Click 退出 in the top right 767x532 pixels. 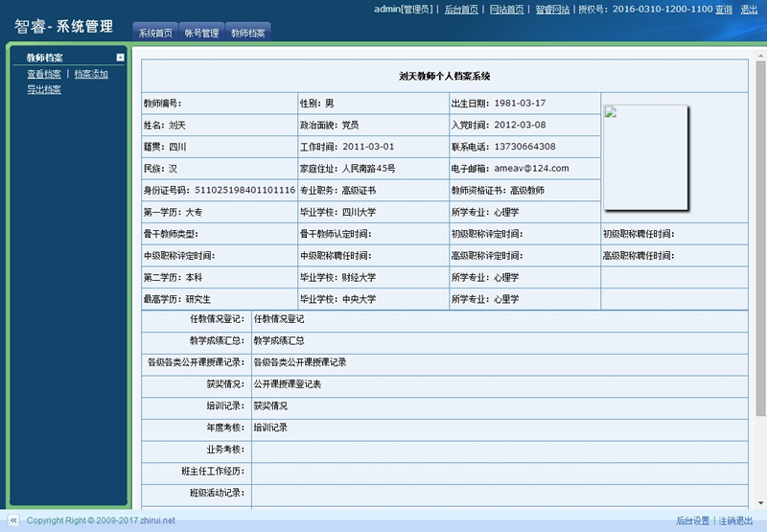coord(749,10)
